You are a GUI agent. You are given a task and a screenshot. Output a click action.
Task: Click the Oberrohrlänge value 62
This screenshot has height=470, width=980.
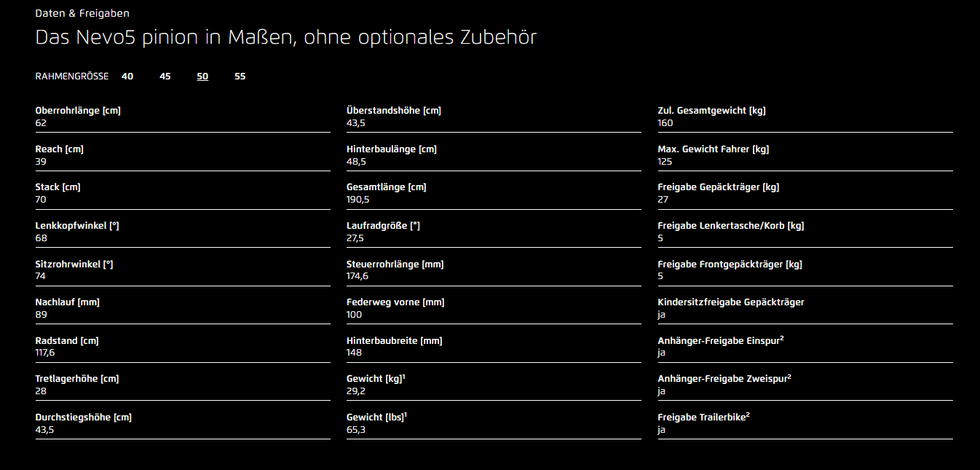pos(41,123)
